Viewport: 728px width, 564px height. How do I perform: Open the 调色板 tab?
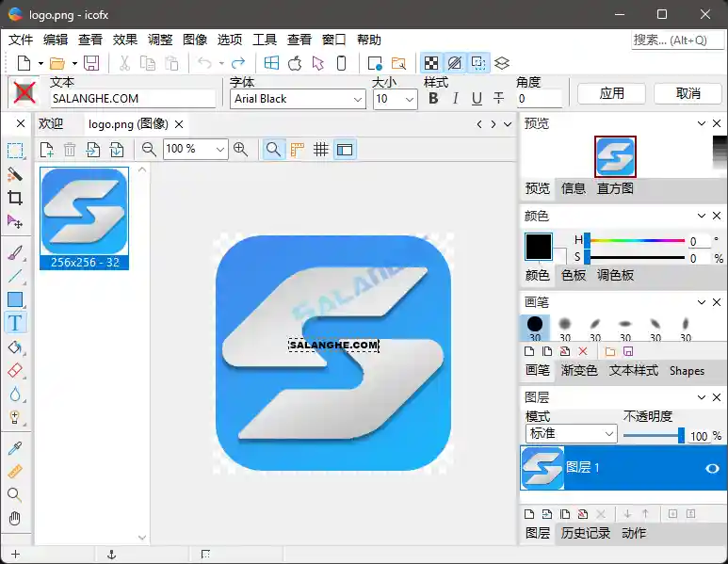(615, 275)
